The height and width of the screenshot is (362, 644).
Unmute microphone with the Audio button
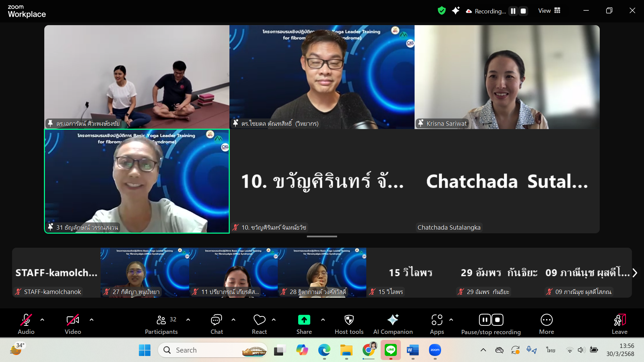point(26,320)
